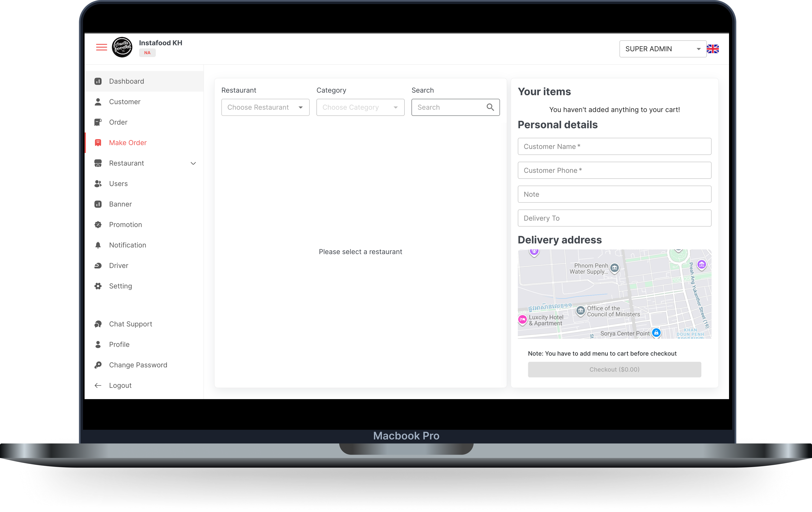The height and width of the screenshot is (512, 812).
Task: Click the SUPER ADMIN dropdown arrow
Action: point(698,49)
